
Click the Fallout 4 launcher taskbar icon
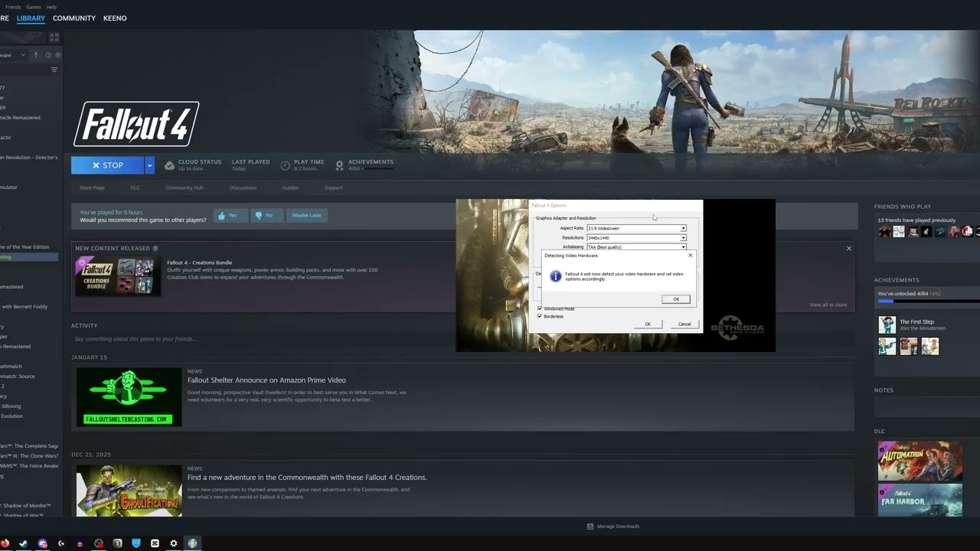pyautogui.click(x=192, y=543)
